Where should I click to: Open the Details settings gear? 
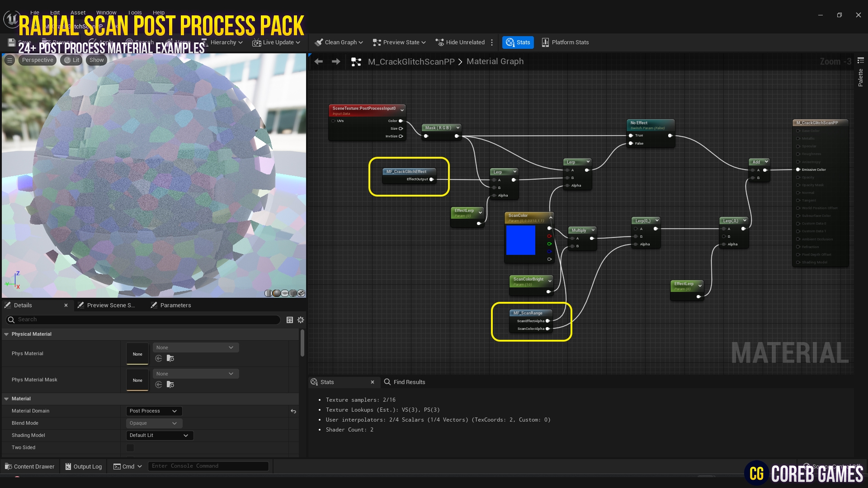click(301, 320)
